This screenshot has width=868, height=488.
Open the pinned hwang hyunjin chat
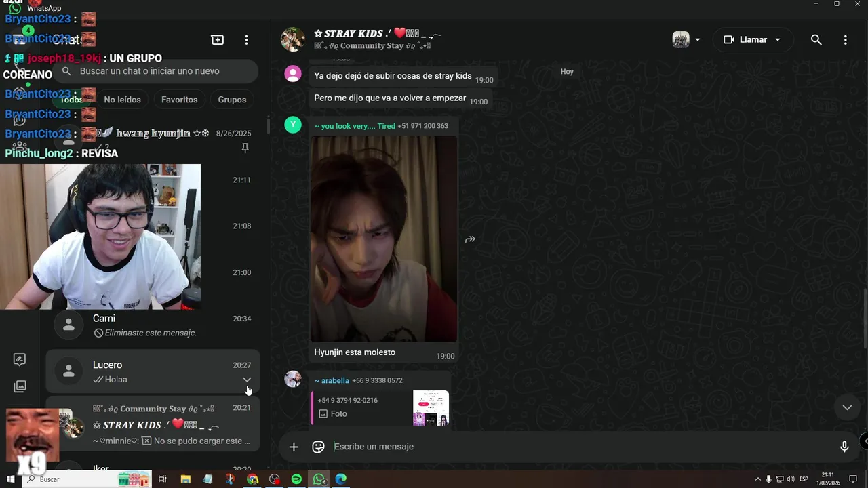click(x=153, y=140)
